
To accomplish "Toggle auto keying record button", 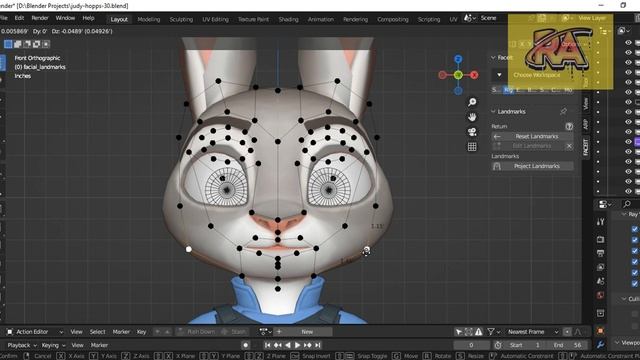I will point(245,345).
